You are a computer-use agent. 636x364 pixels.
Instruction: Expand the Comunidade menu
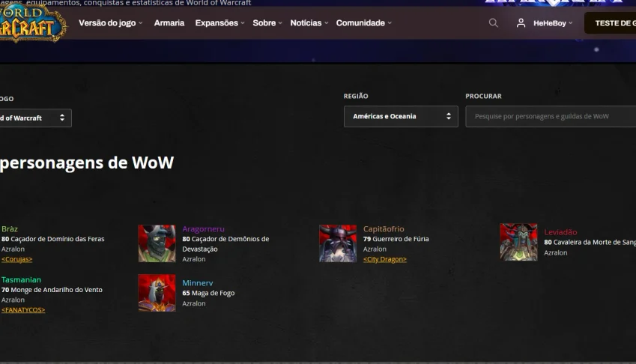tap(364, 23)
